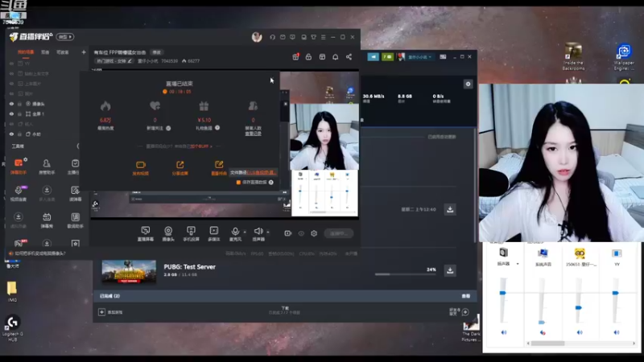This screenshot has width=644, height=362.
Task: Click the volume mixer horizontal scrollbar
Action: [547, 343]
